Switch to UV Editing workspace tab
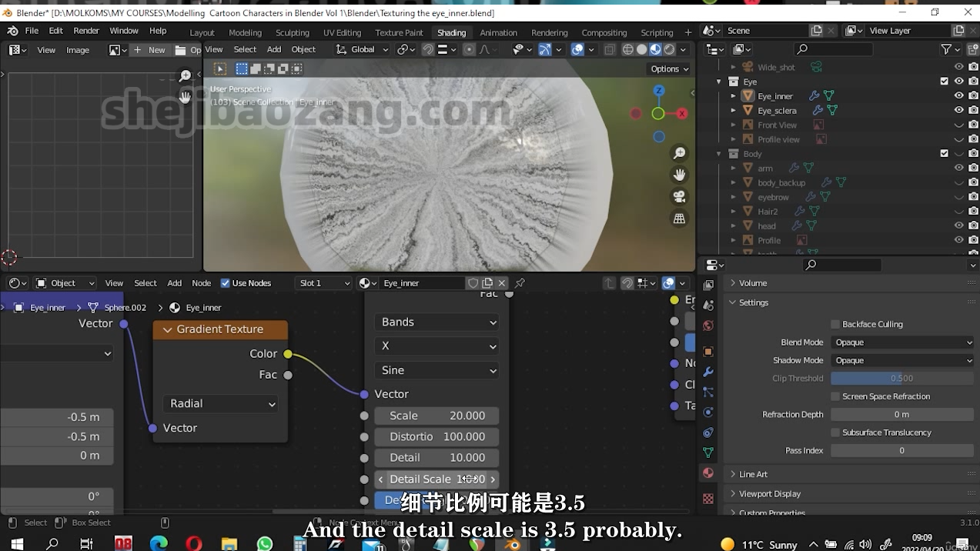This screenshot has height=551, width=980. pos(342,32)
